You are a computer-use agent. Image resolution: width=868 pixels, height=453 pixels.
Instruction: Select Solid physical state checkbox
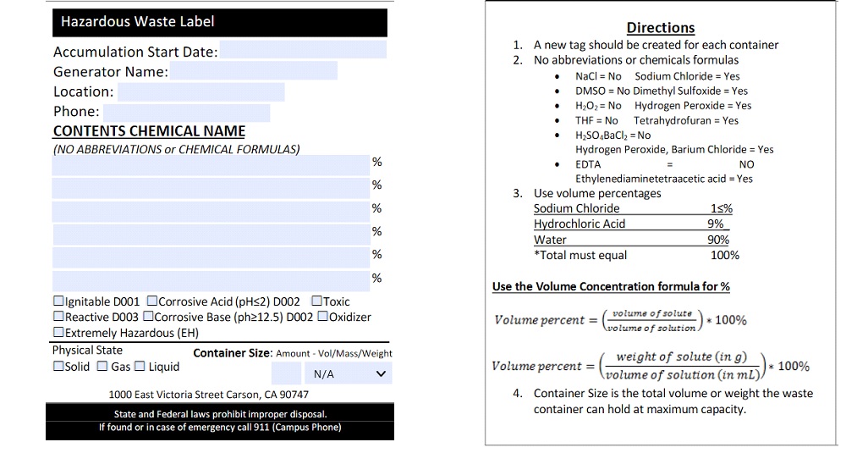[x=58, y=366]
